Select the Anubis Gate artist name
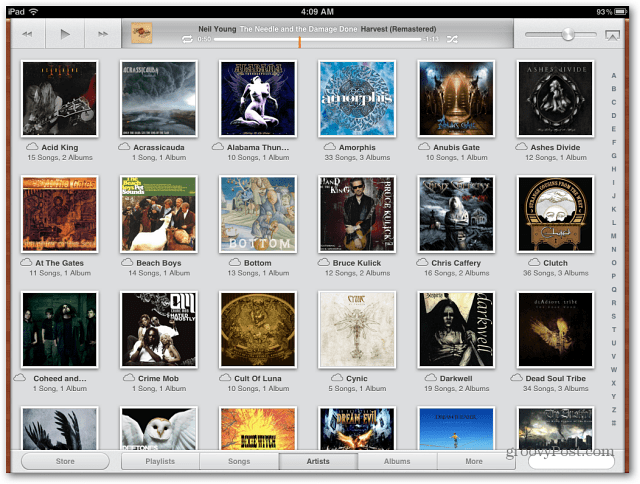Viewport: 640px width, 484px height. pos(456,147)
